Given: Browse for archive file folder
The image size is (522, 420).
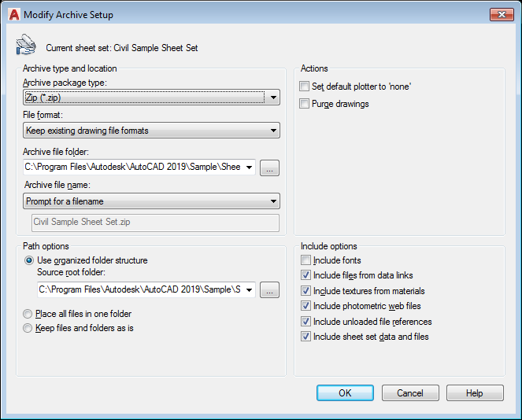Looking at the screenshot, I should pos(270,167).
